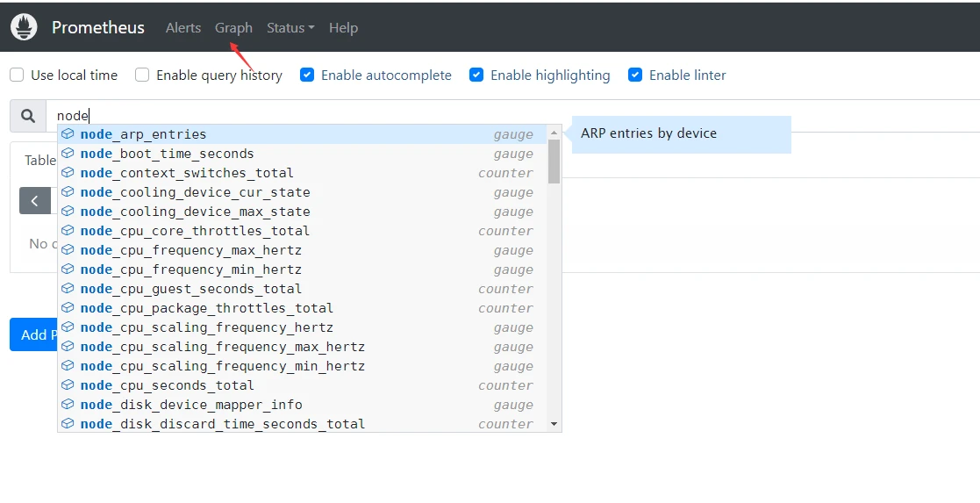Click the Prometheus brand title link
Image resolution: width=980 pixels, height=503 pixels.
tap(98, 27)
